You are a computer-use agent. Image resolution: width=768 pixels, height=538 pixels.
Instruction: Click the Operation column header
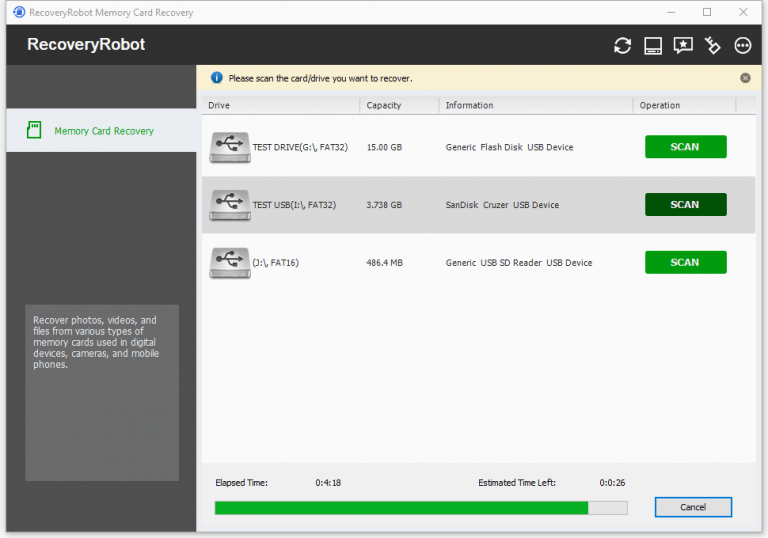(x=684, y=105)
